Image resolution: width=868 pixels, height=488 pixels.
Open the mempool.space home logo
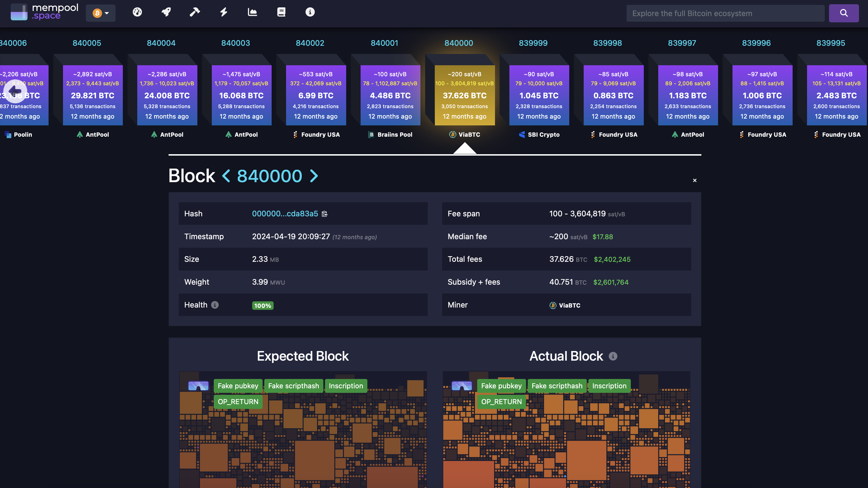(45, 12)
